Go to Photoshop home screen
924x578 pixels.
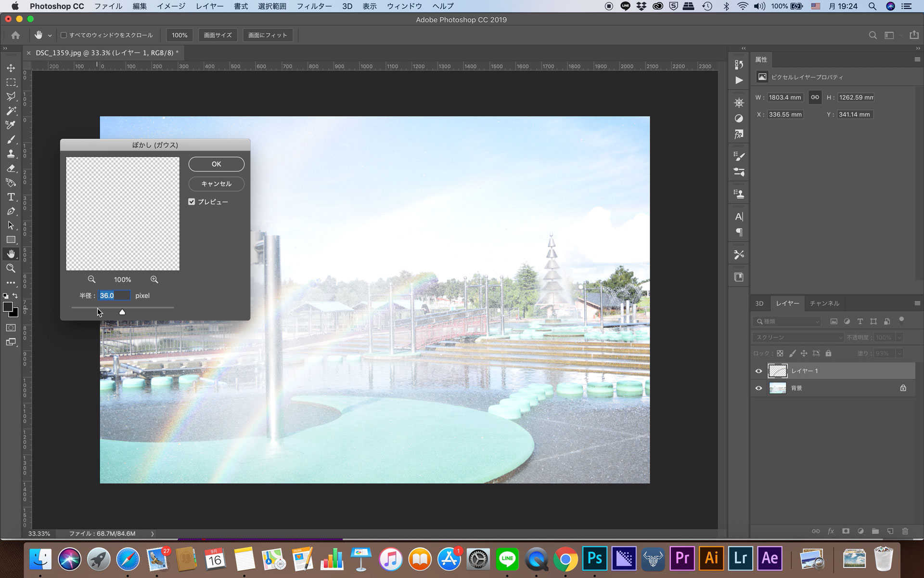tap(15, 35)
